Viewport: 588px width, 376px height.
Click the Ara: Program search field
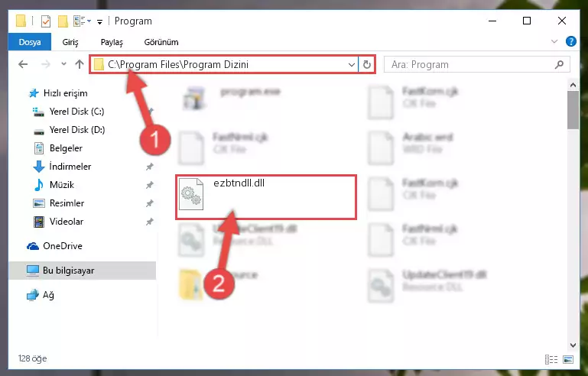click(x=472, y=64)
